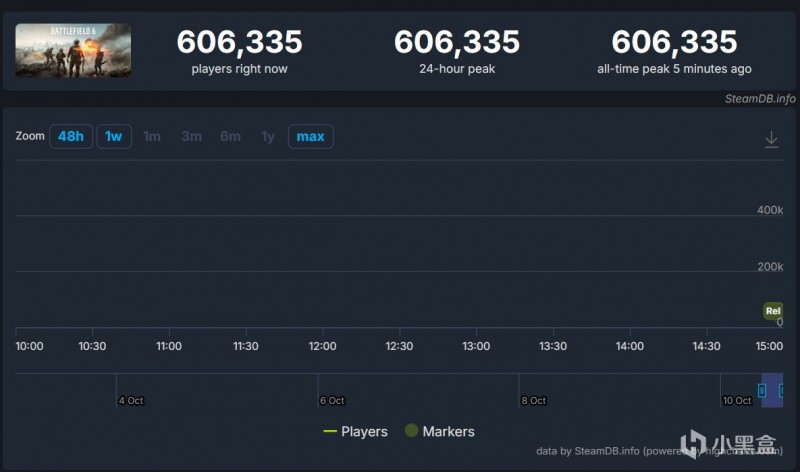Click the 4 Oct point in navigator timeline
800x472 pixels.
pyautogui.click(x=130, y=400)
